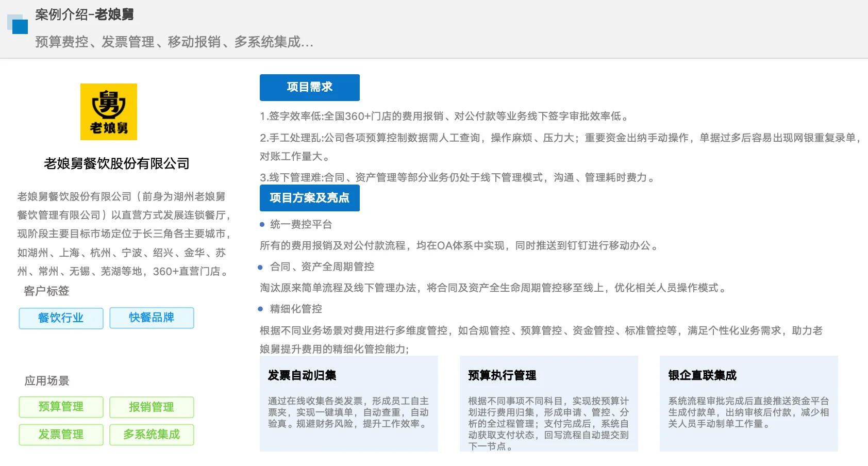Open the 银企直联集成 feature card
Screen dimensions: 868x466
coord(749,404)
